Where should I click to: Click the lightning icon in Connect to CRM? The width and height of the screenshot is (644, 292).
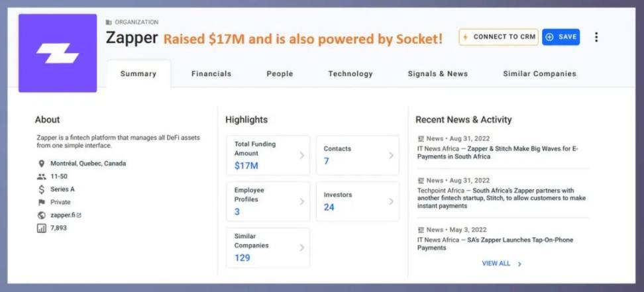coord(465,37)
